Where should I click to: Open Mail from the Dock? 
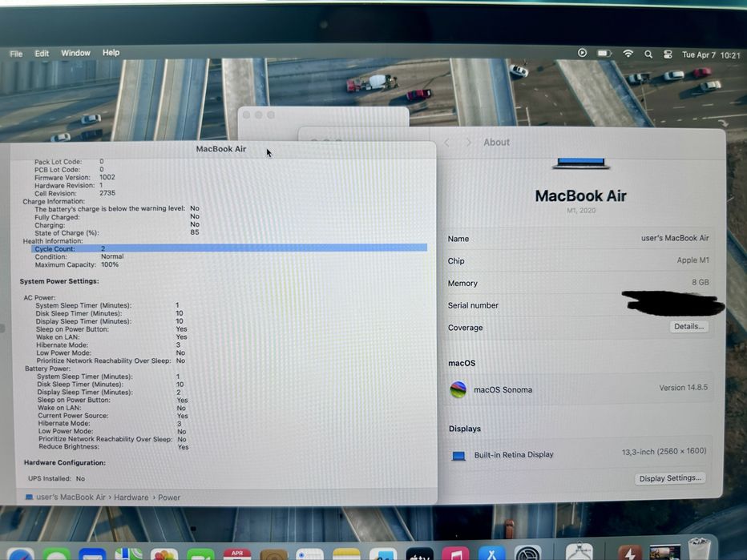point(92,554)
